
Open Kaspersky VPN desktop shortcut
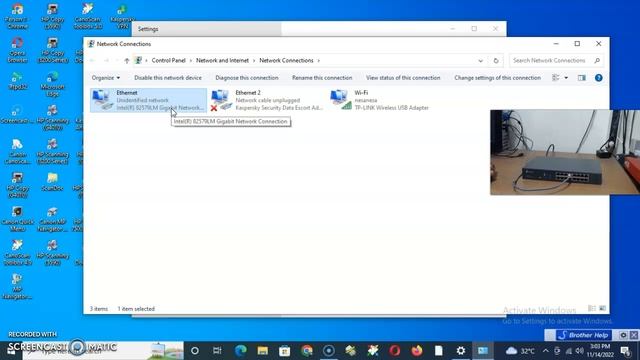[122, 16]
